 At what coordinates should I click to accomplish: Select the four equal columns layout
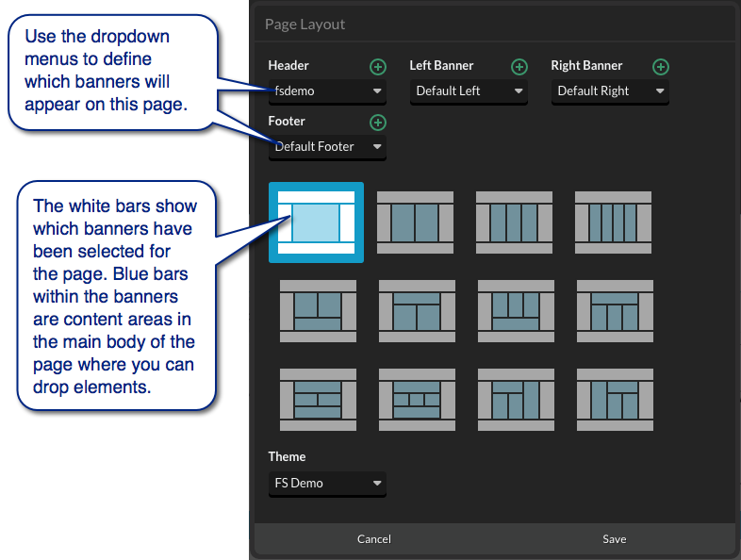613,222
